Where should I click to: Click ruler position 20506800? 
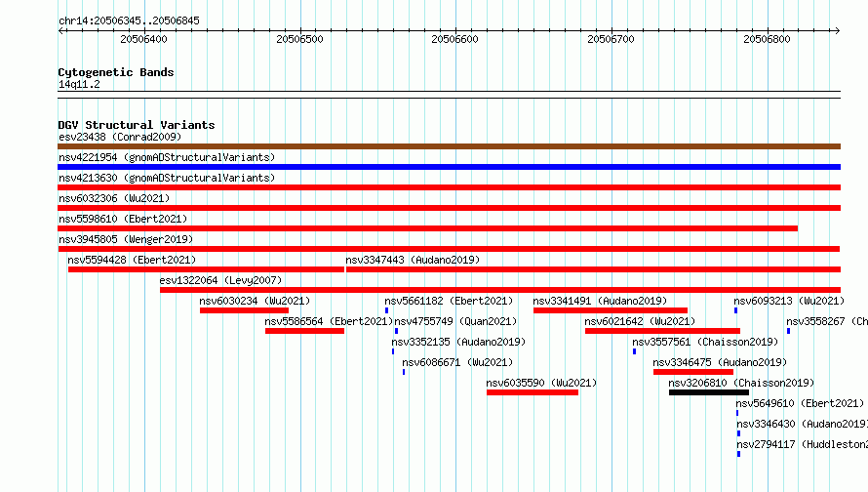pyautogui.click(x=767, y=39)
